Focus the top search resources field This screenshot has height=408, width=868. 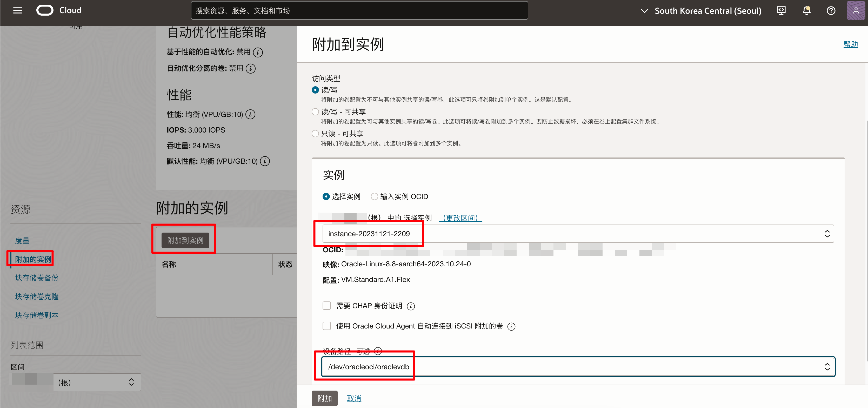coord(359,10)
